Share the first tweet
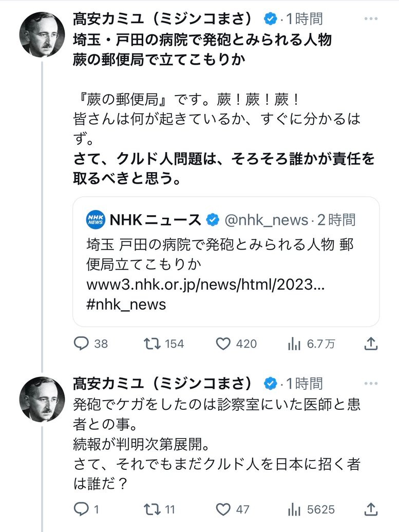This screenshot has height=532, width=399. tap(371, 343)
